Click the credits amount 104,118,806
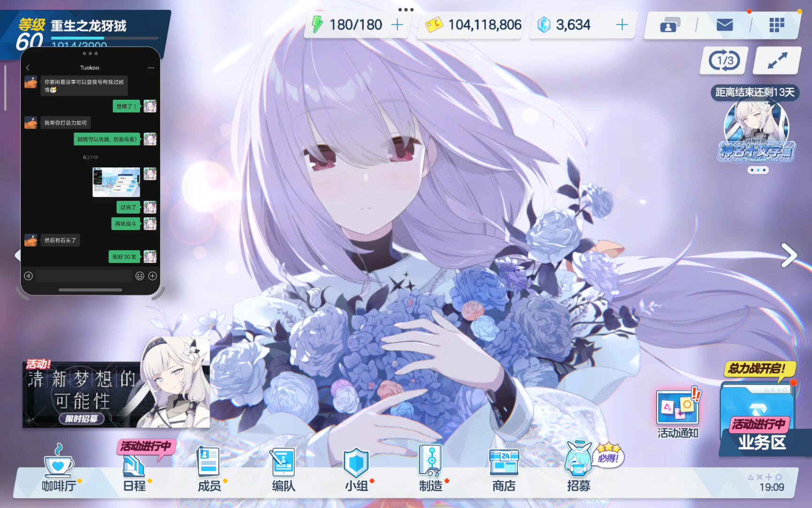 tap(484, 24)
